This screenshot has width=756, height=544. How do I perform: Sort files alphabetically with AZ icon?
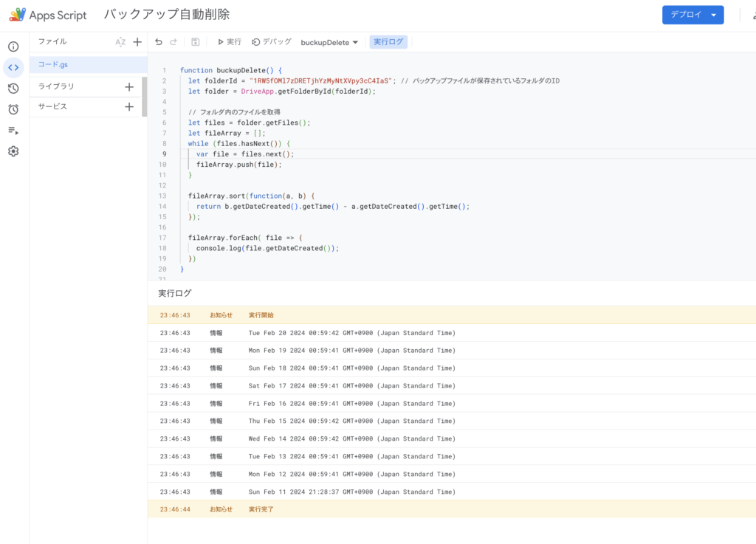[120, 42]
